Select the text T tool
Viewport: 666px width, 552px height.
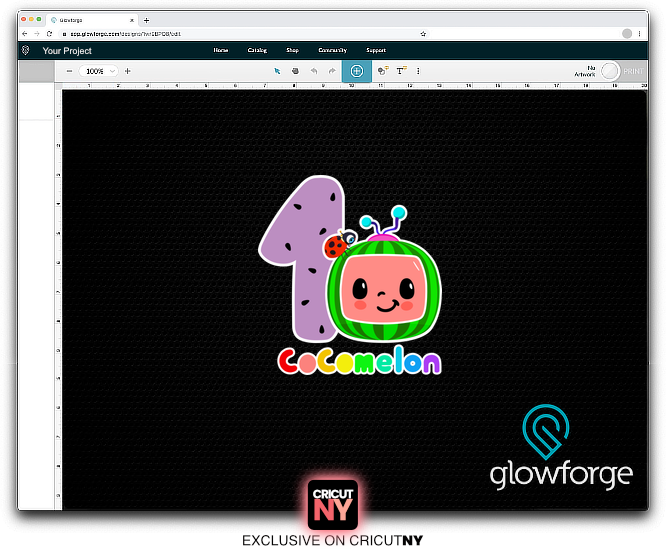pos(401,71)
